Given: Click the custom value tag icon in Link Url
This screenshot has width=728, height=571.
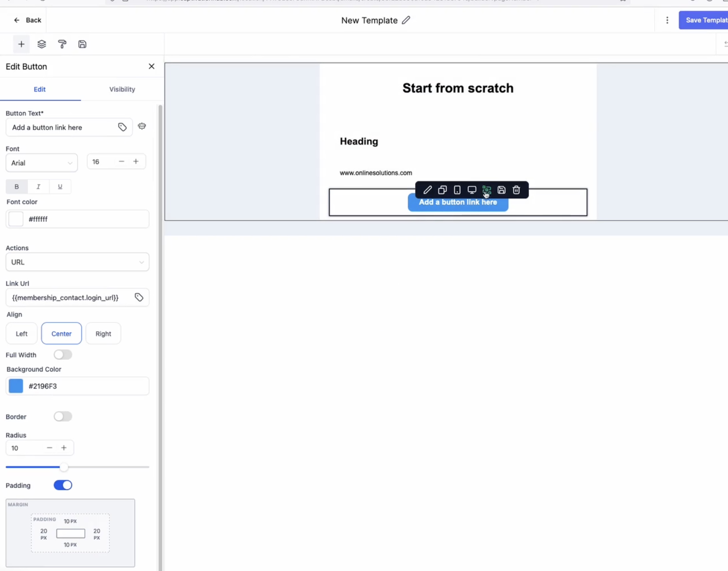Looking at the screenshot, I should (139, 297).
